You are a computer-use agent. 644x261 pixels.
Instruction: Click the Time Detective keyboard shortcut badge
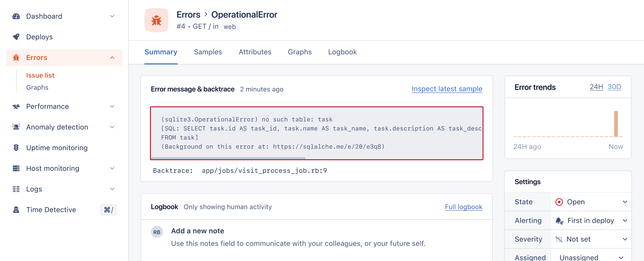108,210
